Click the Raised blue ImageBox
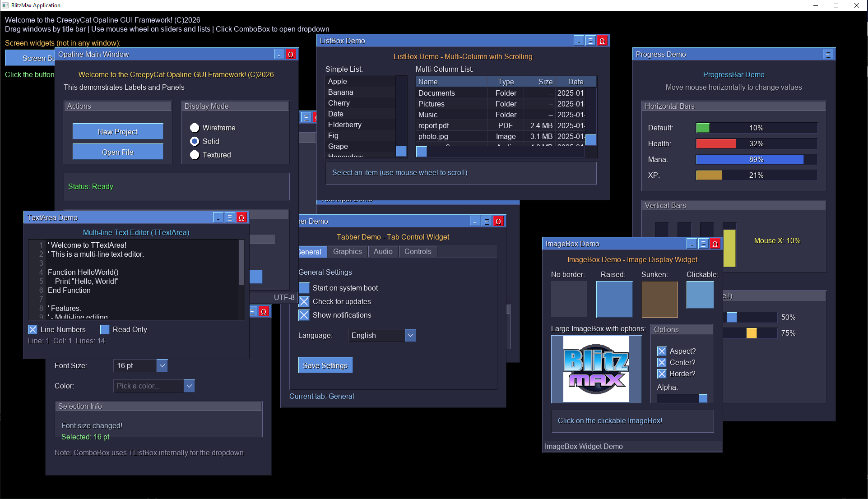 coord(614,299)
